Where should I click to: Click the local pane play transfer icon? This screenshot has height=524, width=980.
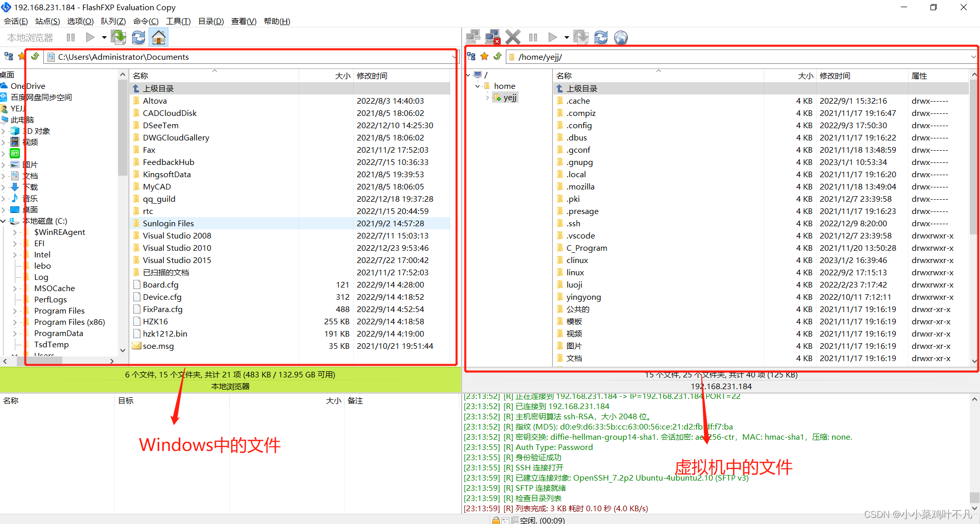(90, 37)
